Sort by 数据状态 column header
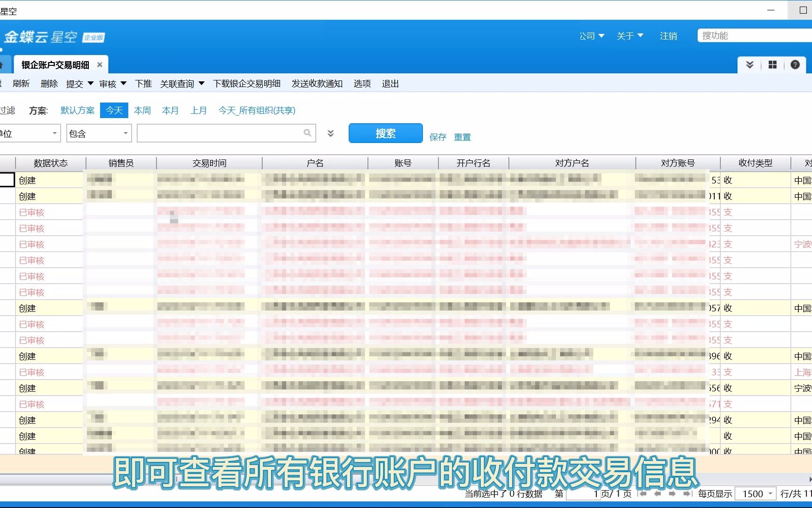Screen dimensions: 812x508 point(51,163)
